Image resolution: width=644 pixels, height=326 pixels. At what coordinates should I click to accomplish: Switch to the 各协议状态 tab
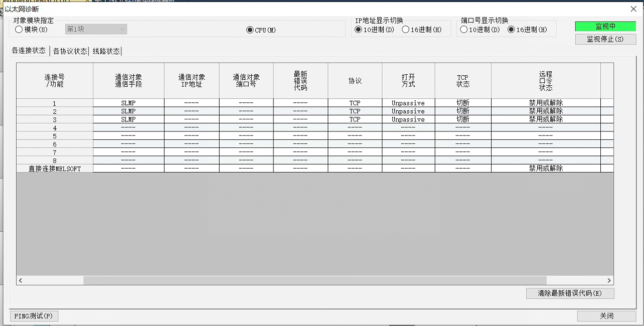70,51
